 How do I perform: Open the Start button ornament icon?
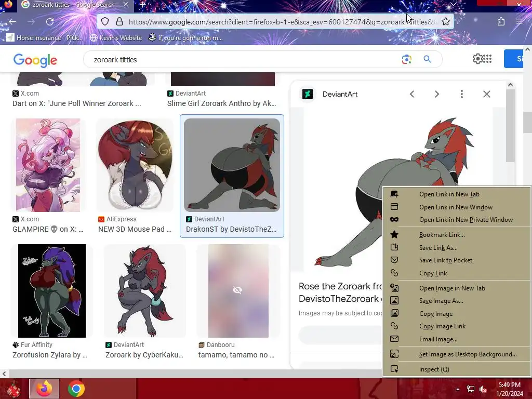tap(14, 389)
